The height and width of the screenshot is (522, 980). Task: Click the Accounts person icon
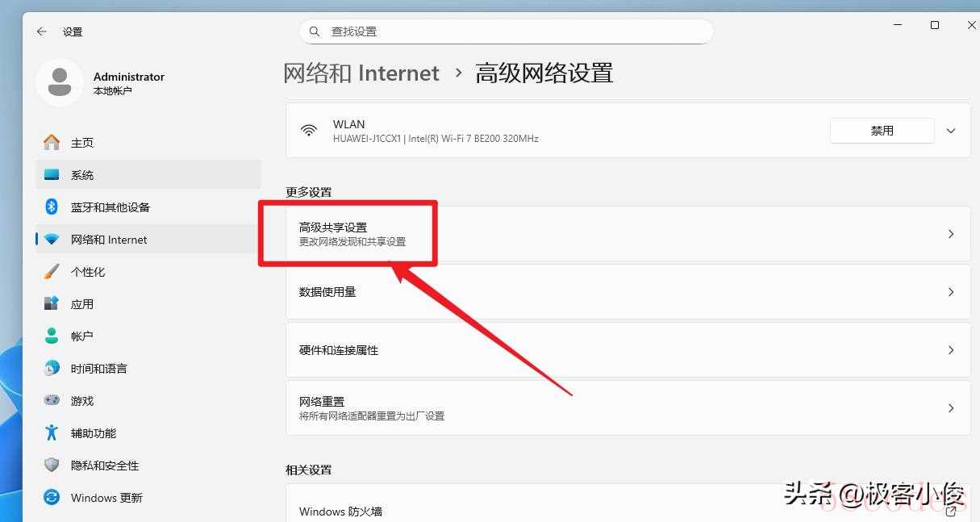pos(52,336)
